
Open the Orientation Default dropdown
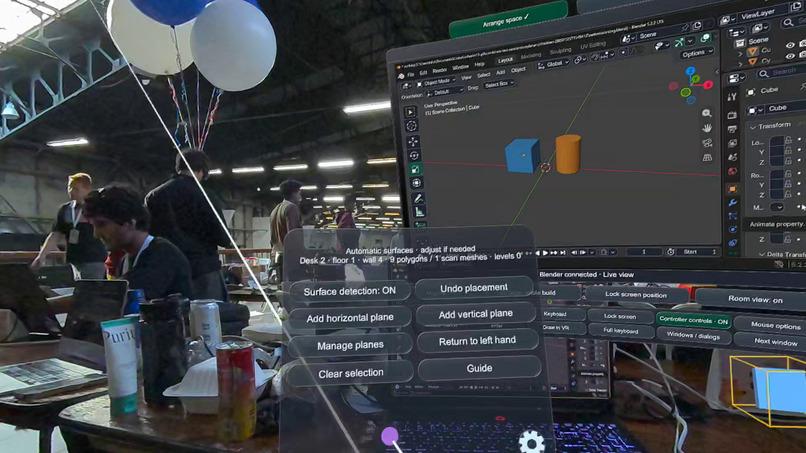coord(445,92)
